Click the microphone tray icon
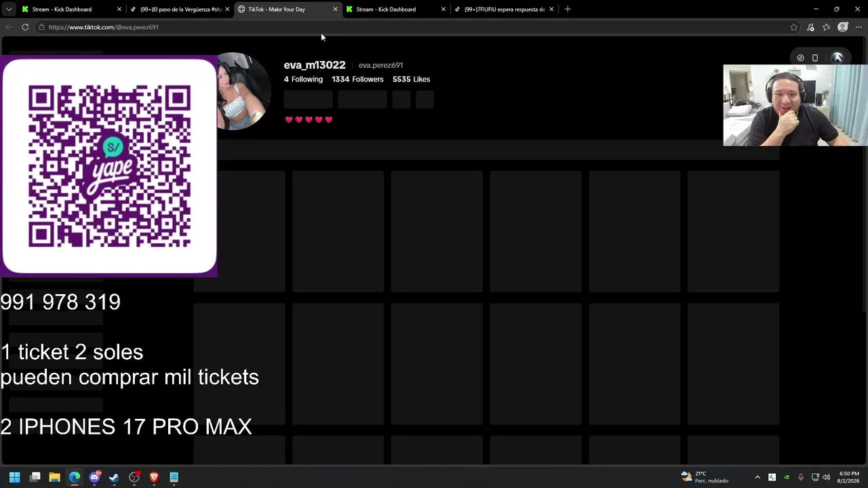 801,477
